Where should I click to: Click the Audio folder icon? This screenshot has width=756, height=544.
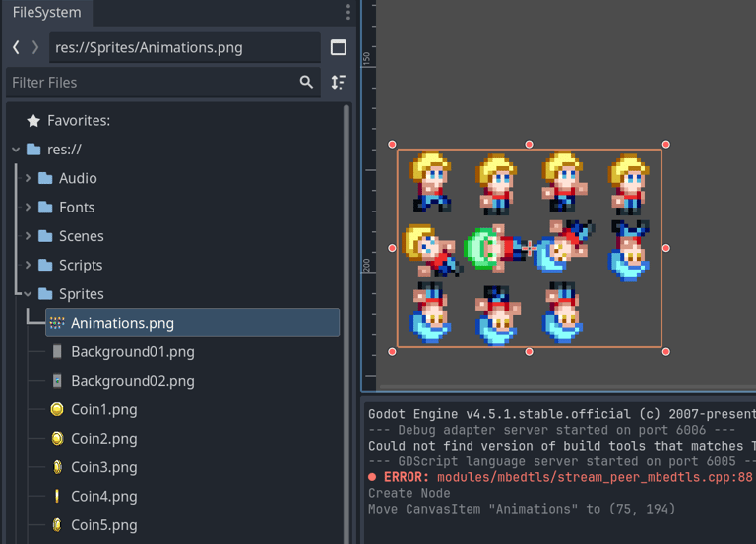[x=45, y=178]
